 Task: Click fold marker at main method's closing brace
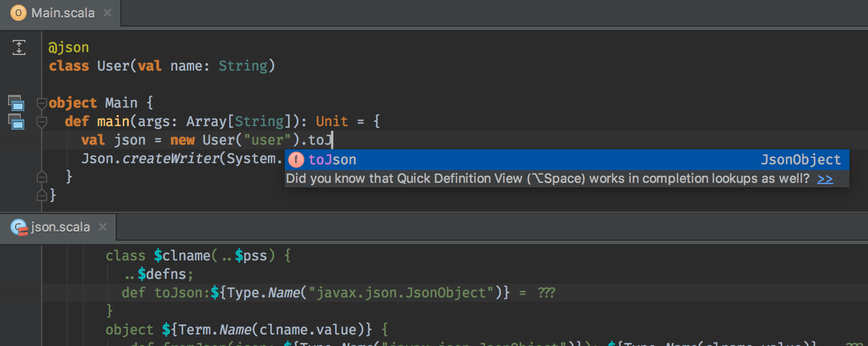click(x=41, y=176)
